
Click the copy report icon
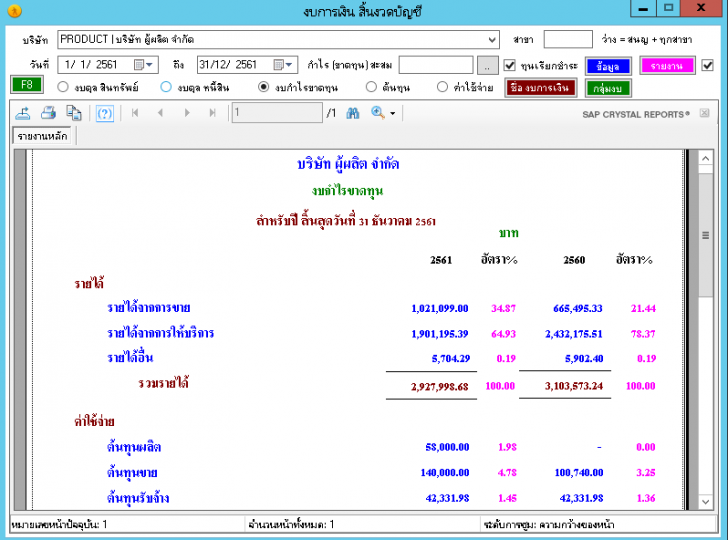tap(74, 113)
